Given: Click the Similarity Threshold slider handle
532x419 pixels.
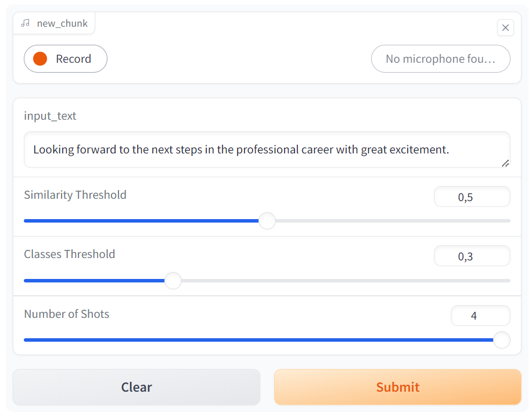Looking at the screenshot, I should tap(267, 221).
